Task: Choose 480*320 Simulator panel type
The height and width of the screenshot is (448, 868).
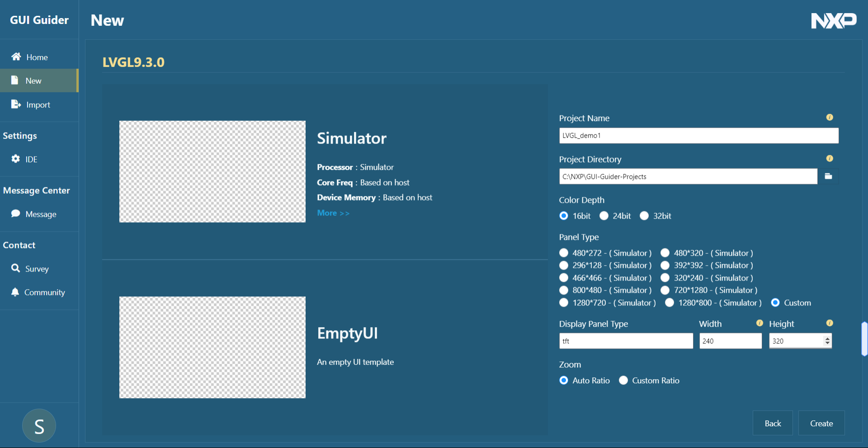Action: click(x=665, y=253)
